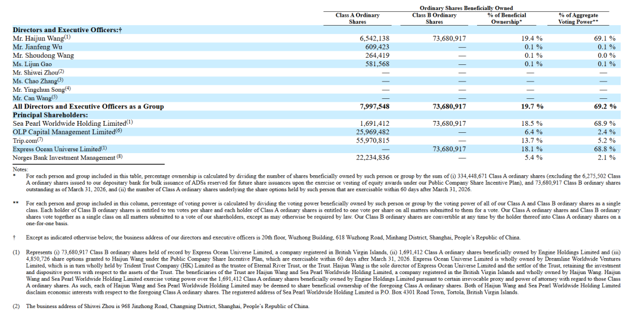
Task: Select the % of Beneficial Ownership header
Action: tap(506, 18)
